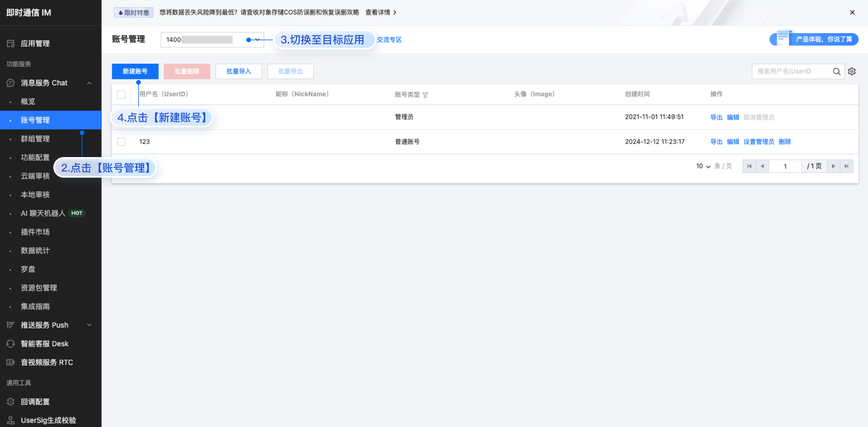Go to the next page arrow
This screenshot has height=427, width=868.
833,166
